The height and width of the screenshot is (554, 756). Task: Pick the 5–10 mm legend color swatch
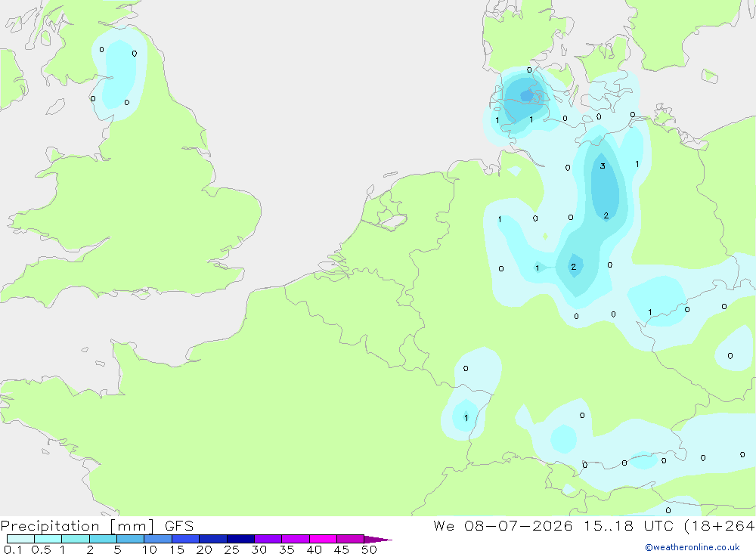pos(130,539)
